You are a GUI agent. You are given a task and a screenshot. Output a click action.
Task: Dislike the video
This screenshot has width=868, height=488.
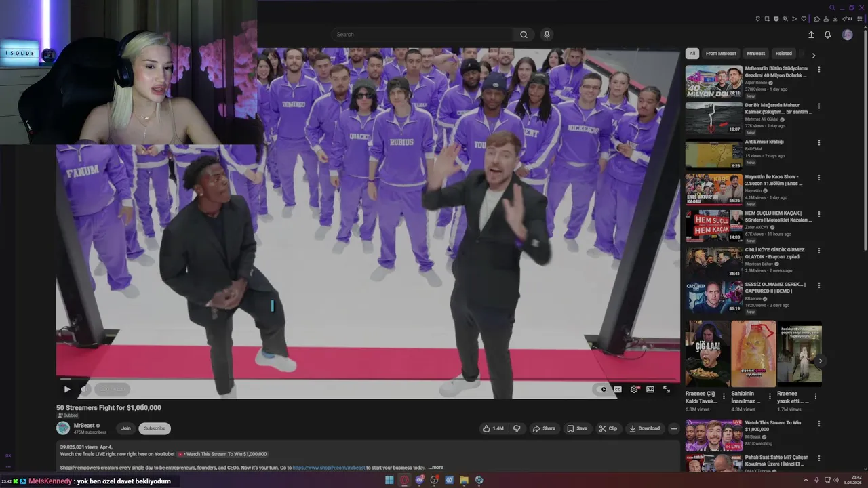(517, 428)
